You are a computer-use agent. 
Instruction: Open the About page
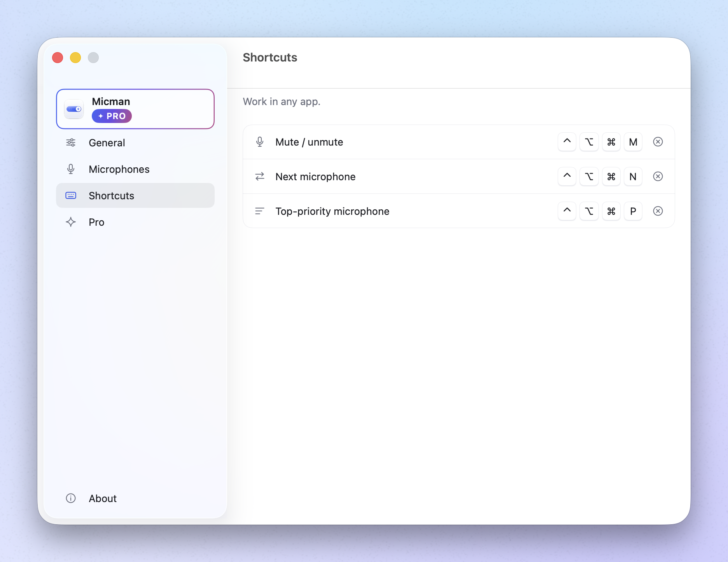[x=135, y=498]
